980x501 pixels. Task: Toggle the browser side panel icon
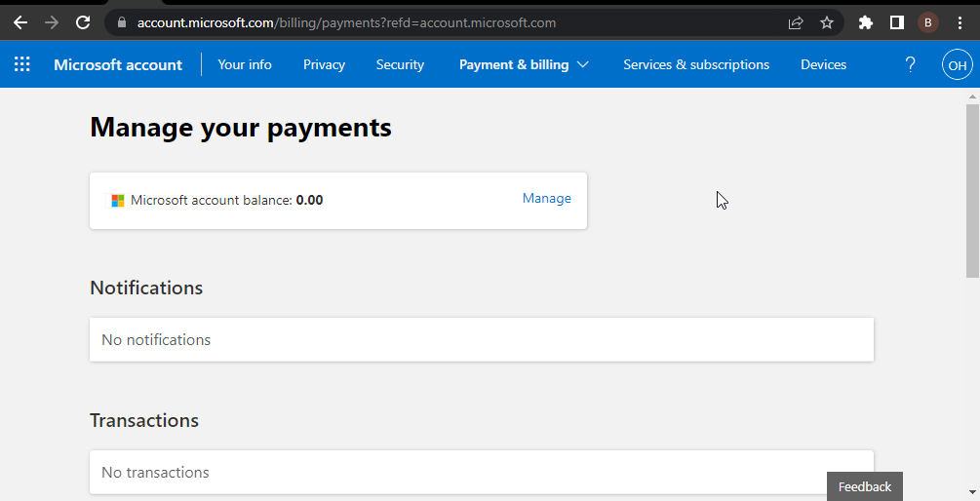coord(897,23)
